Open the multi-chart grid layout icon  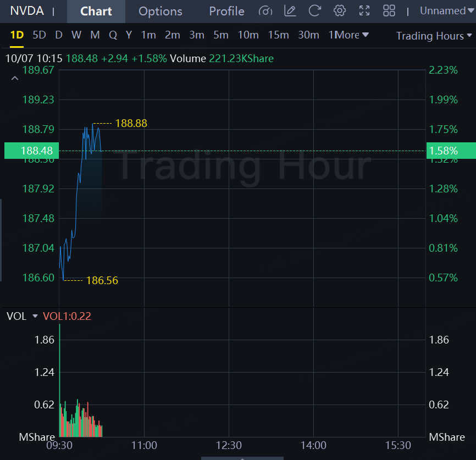pyautogui.click(x=389, y=11)
